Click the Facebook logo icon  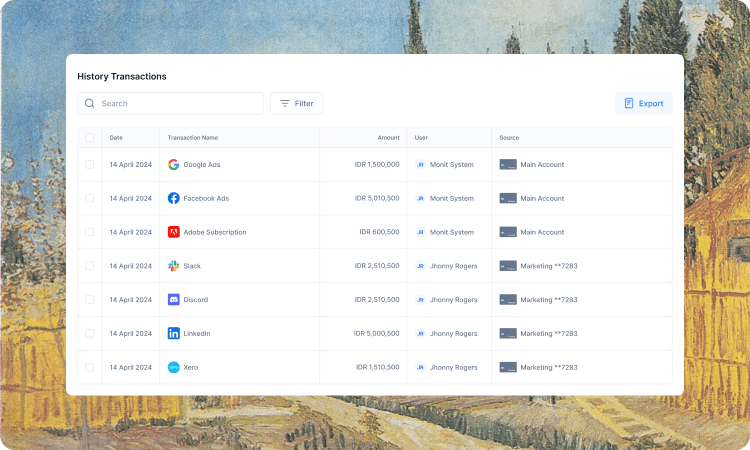[x=174, y=198]
